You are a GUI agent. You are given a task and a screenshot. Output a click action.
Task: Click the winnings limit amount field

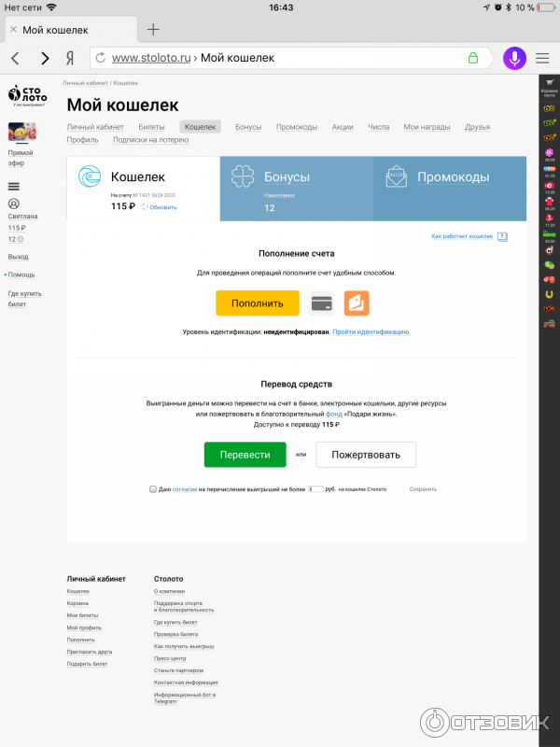point(315,488)
